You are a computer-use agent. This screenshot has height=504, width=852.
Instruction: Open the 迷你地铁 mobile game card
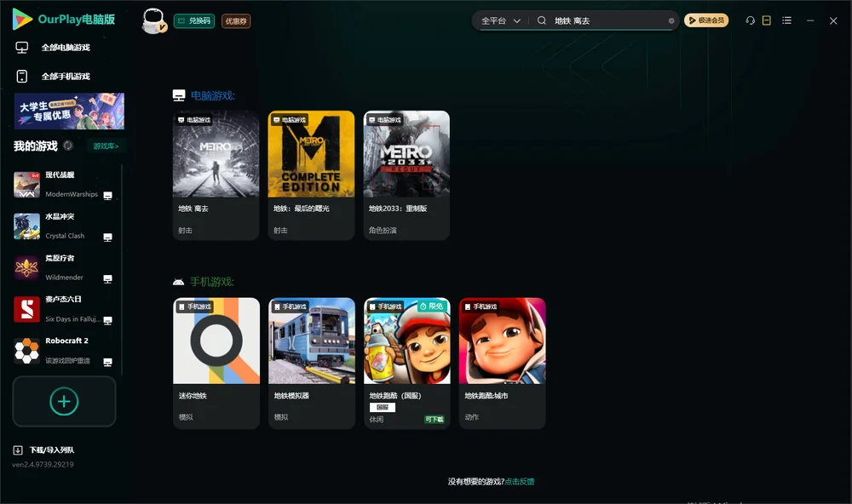pyautogui.click(x=216, y=363)
